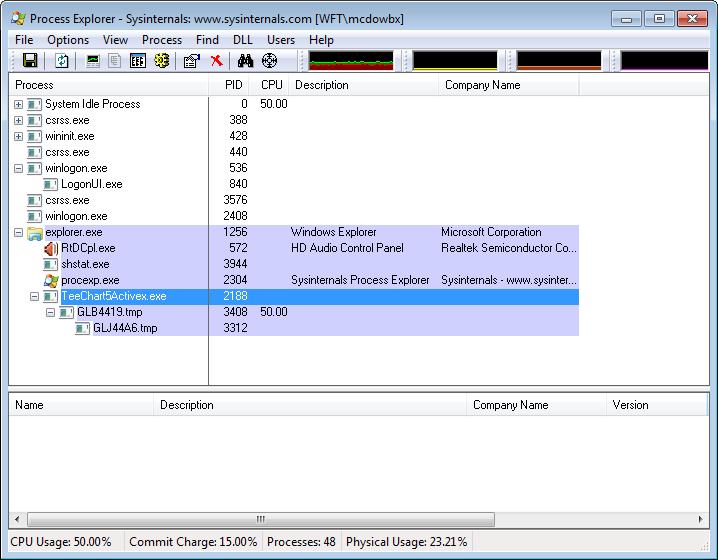The height and width of the screenshot is (560, 718).
Task: Collapse the explorer.exe tree node
Action: click(x=18, y=233)
